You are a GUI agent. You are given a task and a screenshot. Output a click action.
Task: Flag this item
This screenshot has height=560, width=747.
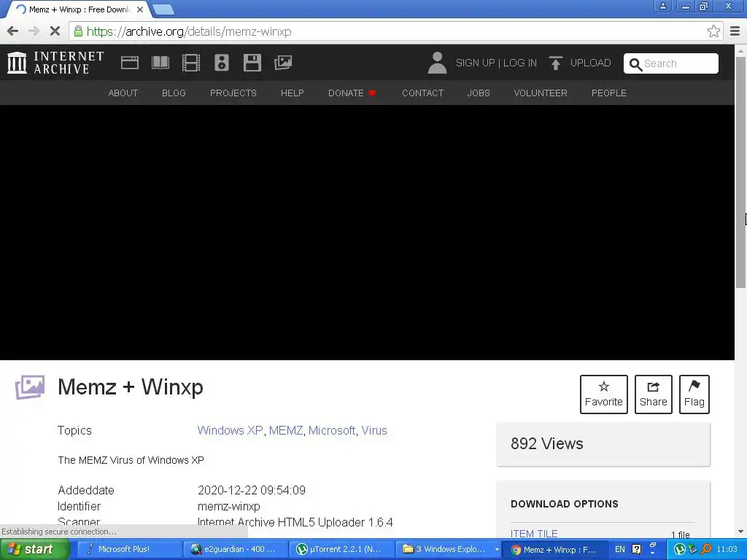(x=694, y=394)
